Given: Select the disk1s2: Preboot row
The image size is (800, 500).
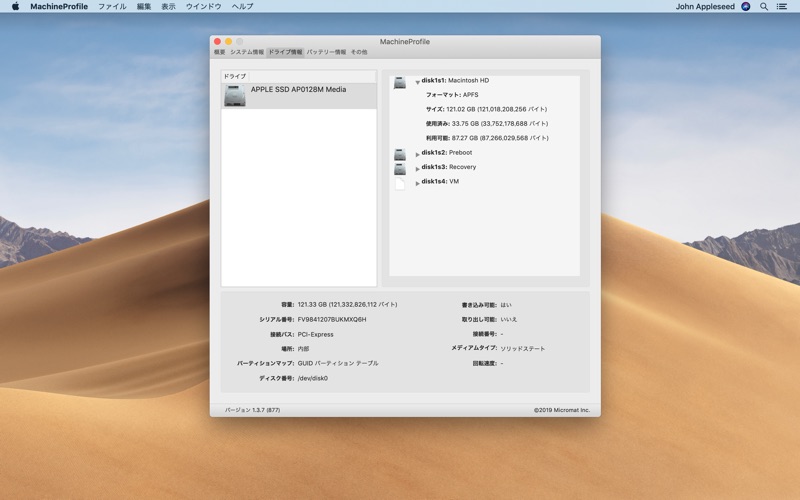Looking at the screenshot, I should tap(446, 153).
